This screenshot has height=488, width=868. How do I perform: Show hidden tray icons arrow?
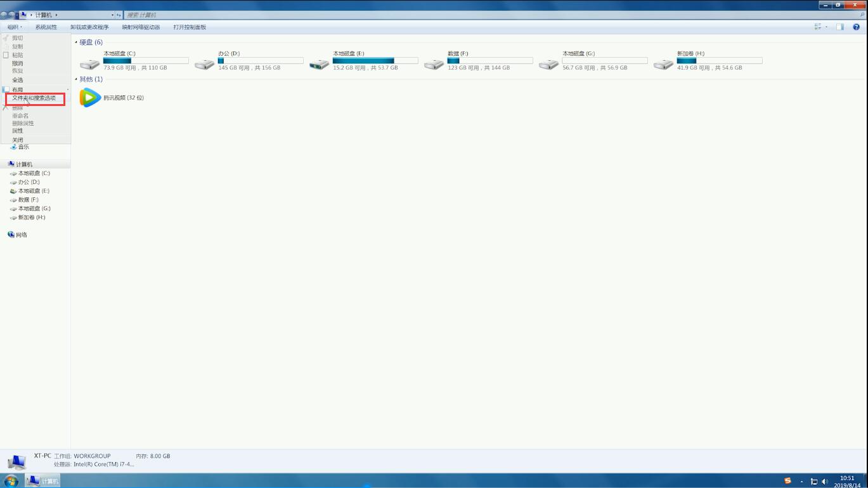click(801, 482)
